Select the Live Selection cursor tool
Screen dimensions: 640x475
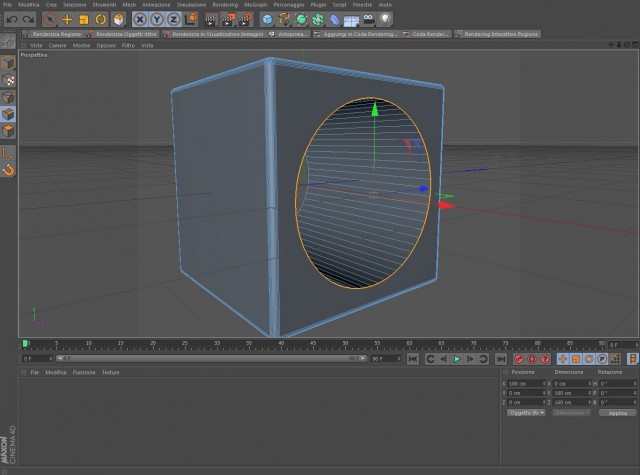click(x=50, y=19)
